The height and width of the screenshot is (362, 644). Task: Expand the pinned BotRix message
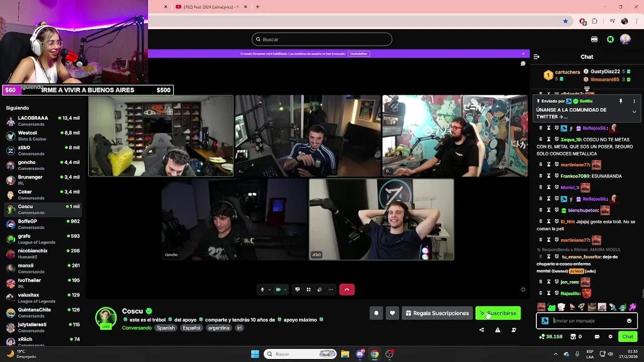[x=634, y=112]
